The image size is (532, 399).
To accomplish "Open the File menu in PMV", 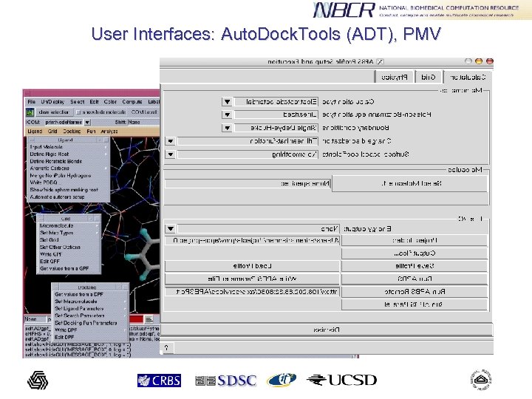I will [32, 102].
